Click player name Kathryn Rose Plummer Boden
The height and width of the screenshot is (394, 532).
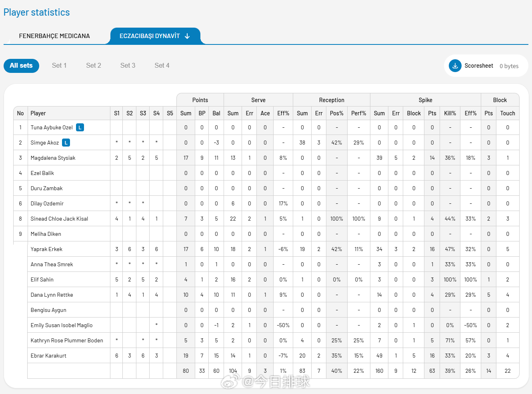(67, 341)
